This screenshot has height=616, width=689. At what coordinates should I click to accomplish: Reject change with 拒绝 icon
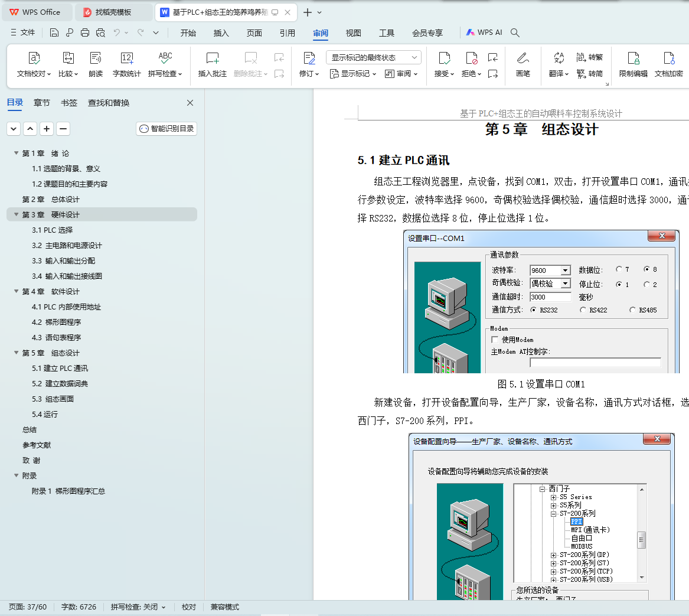[x=471, y=58]
